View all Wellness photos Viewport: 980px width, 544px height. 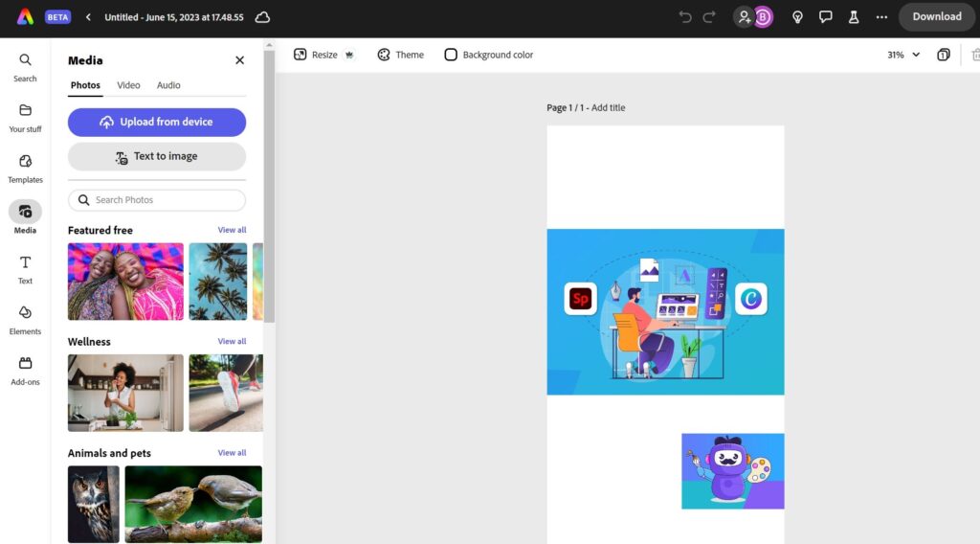click(x=232, y=341)
